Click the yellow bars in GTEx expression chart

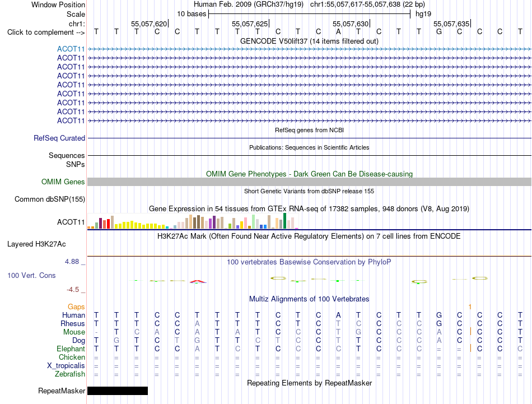140,225
